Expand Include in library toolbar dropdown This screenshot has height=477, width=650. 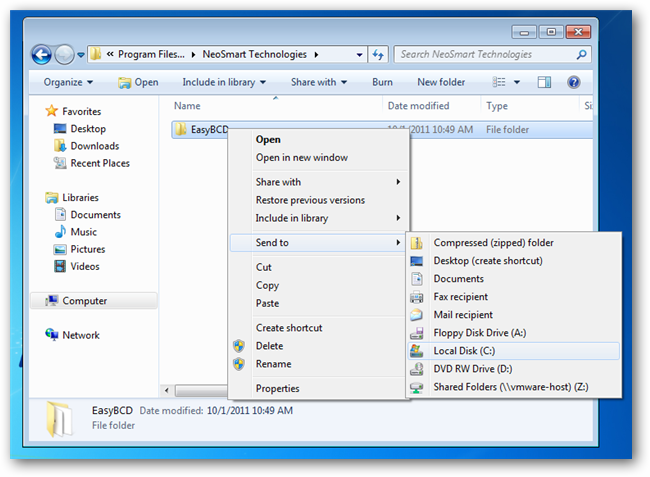[x=224, y=82]
